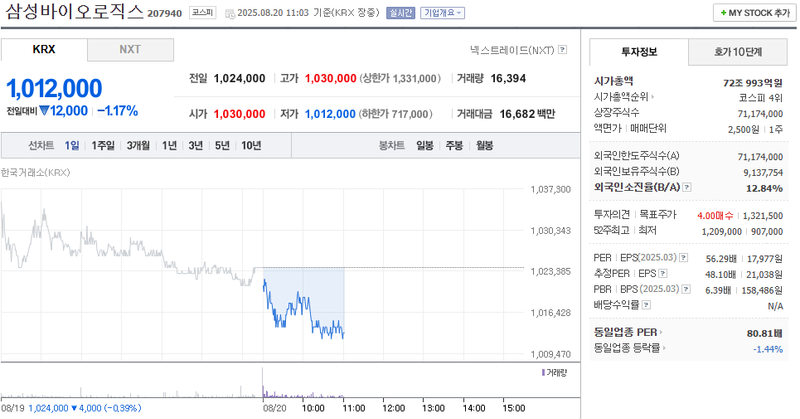Click 한국거래소(KRX) chart caption
This screenshot has width=800, height=419.
(x=35, y=172)
